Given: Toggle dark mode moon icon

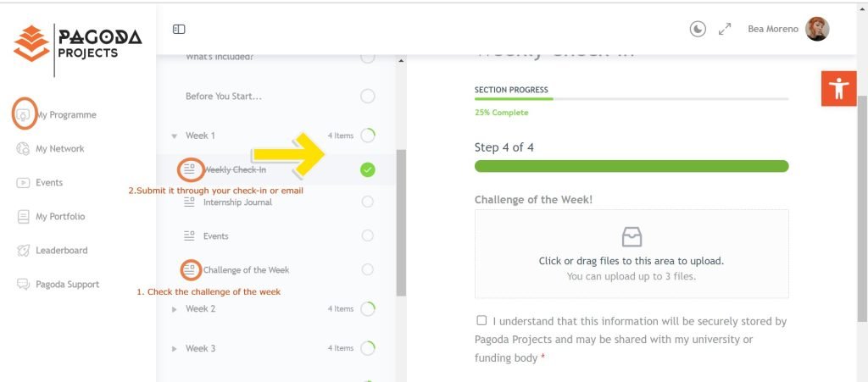Looking at the screenshot, I should (x=698, y=29).
